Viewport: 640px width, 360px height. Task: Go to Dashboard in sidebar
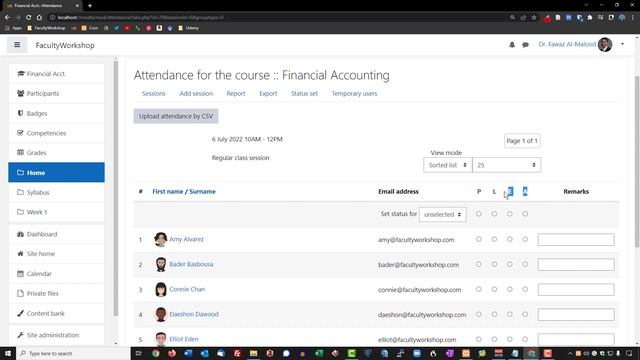point(56,234)
